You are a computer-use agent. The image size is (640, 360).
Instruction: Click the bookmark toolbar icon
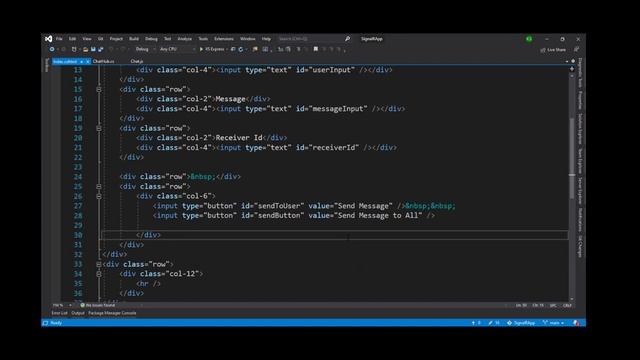click(316, 49)
